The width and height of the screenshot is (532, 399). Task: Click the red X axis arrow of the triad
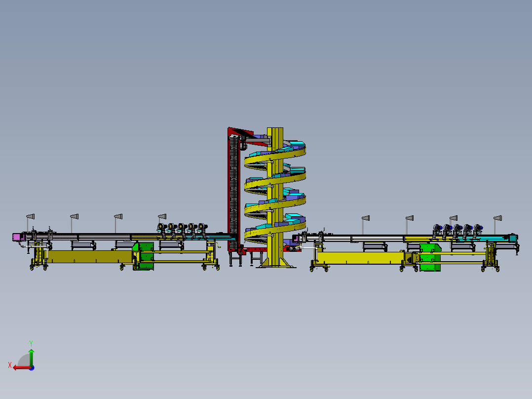(22, 368)
